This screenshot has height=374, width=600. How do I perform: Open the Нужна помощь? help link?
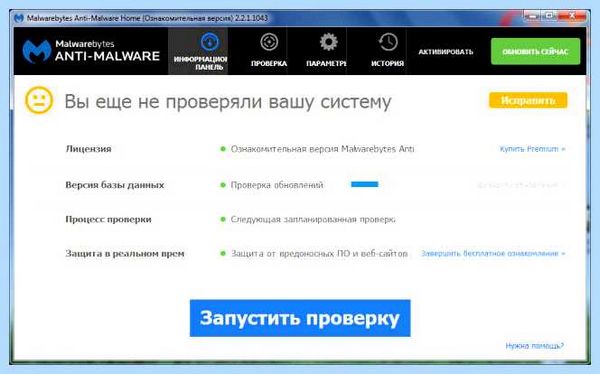click(535, 346)
